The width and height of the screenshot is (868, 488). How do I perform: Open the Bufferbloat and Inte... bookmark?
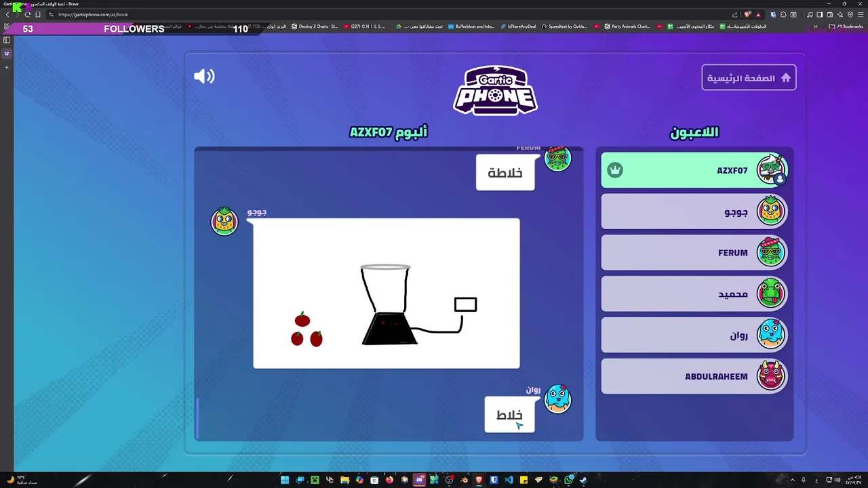click(x=471, y=26)
